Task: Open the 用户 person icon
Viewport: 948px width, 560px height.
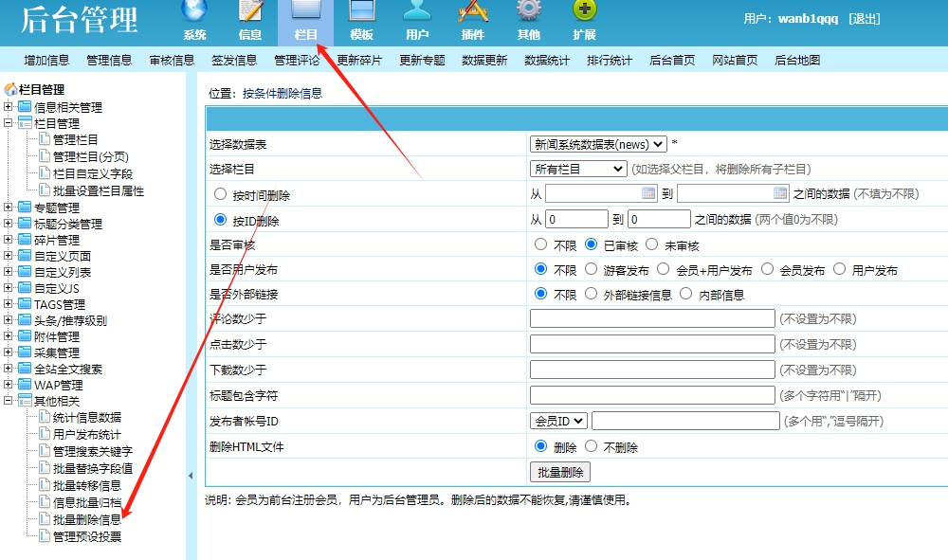Action: click(417, 10)
